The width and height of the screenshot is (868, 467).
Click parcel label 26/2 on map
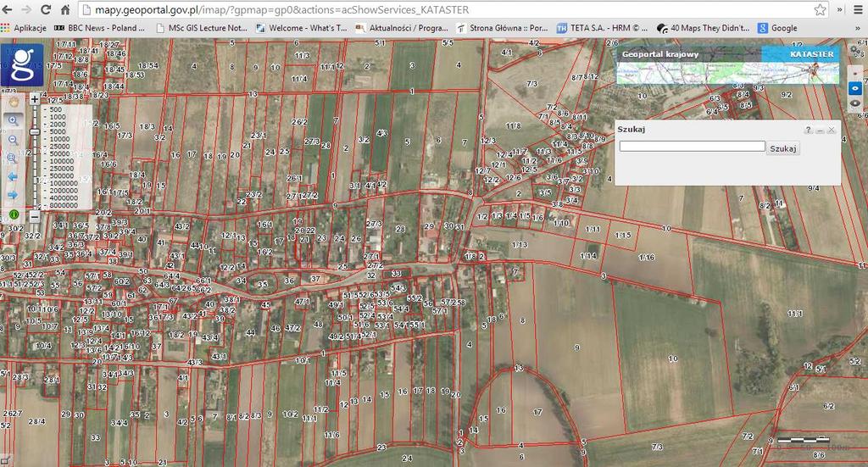299,122
